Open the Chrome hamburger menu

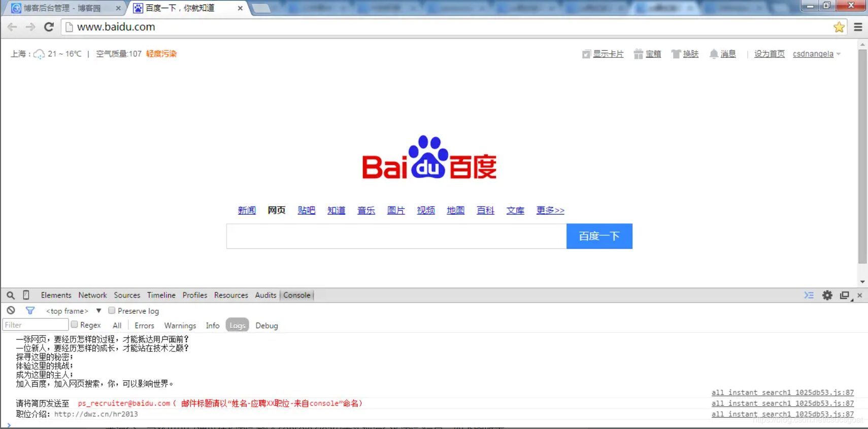(858, 27)
